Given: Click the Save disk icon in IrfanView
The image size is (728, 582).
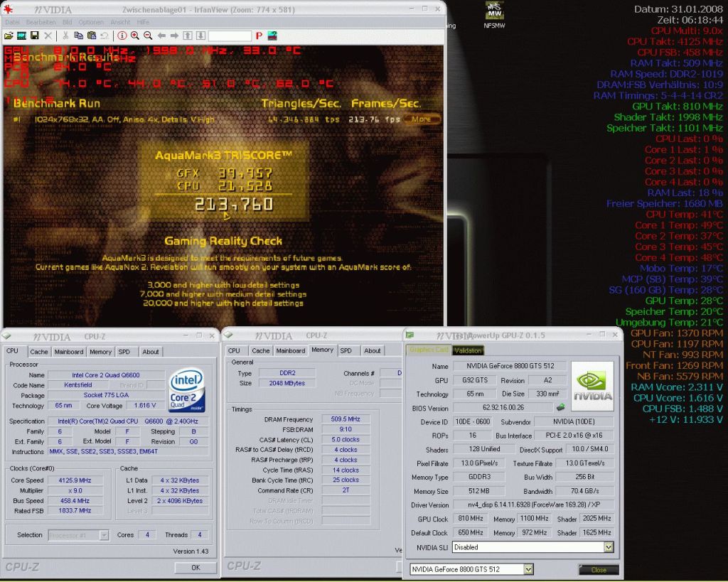Looking at the screenshot, I should [x=34, y=36].
